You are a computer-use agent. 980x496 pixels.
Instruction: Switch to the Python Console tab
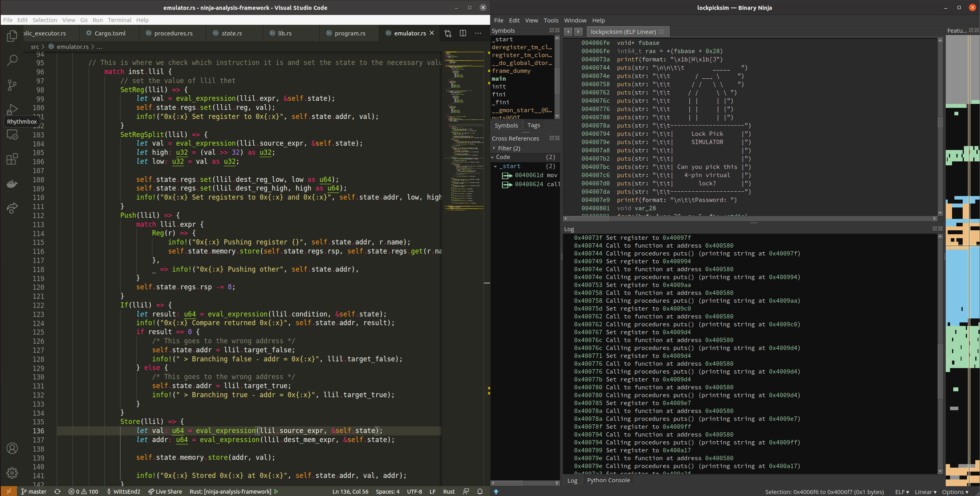[608, 480]
